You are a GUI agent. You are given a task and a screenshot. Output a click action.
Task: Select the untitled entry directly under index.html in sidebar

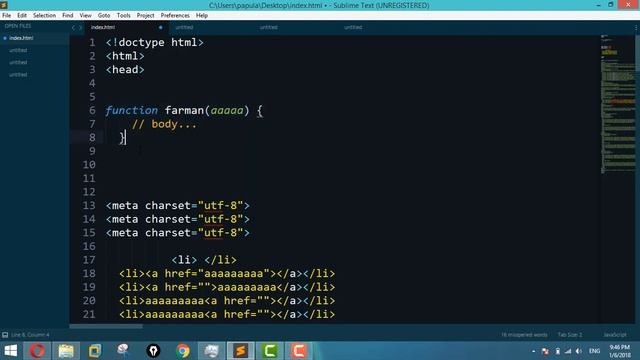(18, 50)
